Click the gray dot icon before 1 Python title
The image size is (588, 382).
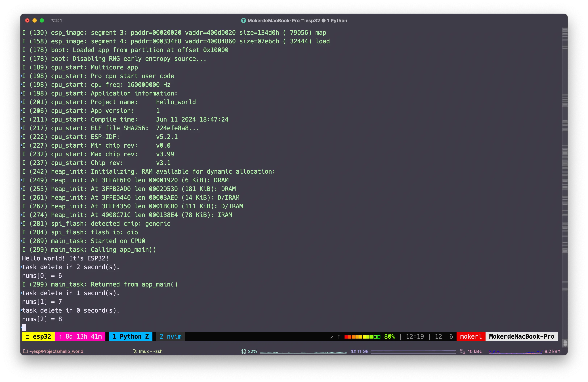(323, 20)
